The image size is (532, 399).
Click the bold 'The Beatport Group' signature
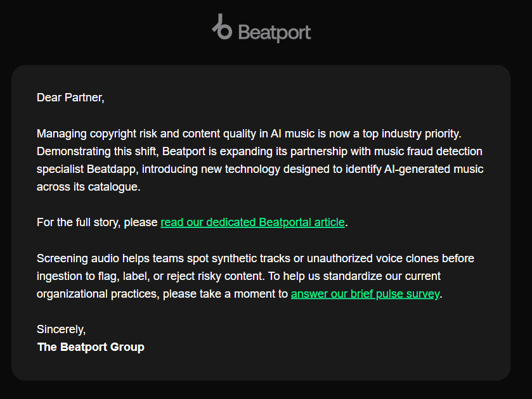91,347
